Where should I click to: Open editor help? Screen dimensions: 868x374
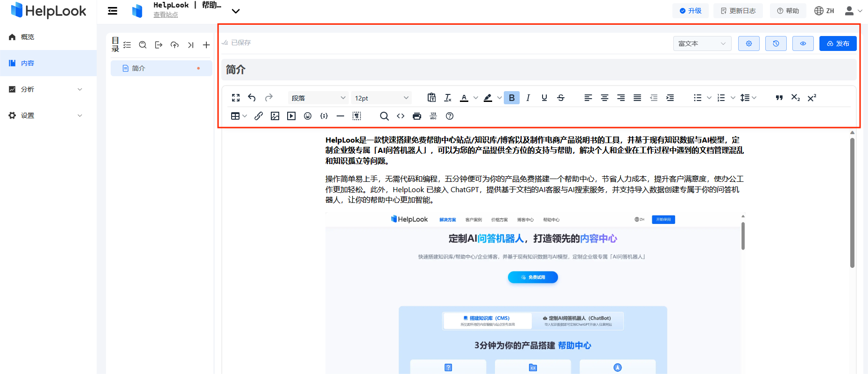click(x=450, y=116)
